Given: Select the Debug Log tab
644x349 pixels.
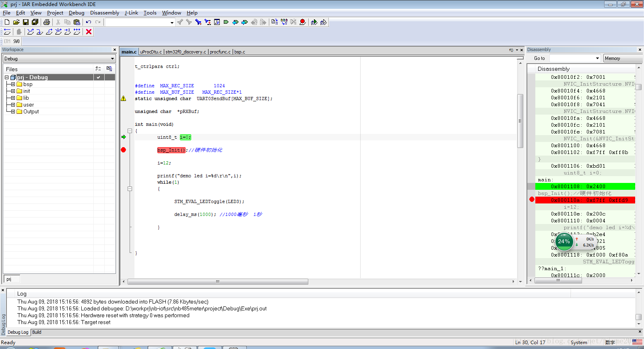Looking at the screenshot, I should pyautogui.click(x=18, y=332).
